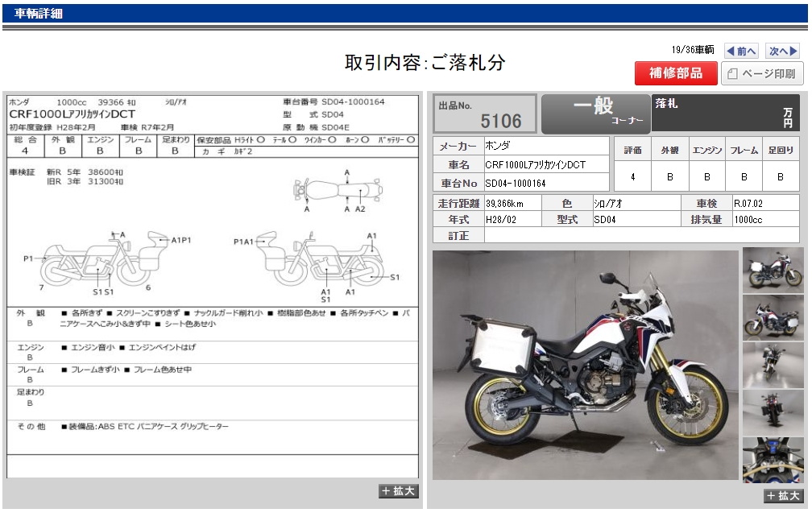Select the 一般コーナー badge
The width and height of the screenshot is (812, 517).
pyautogui.click(x=594, y=114)
